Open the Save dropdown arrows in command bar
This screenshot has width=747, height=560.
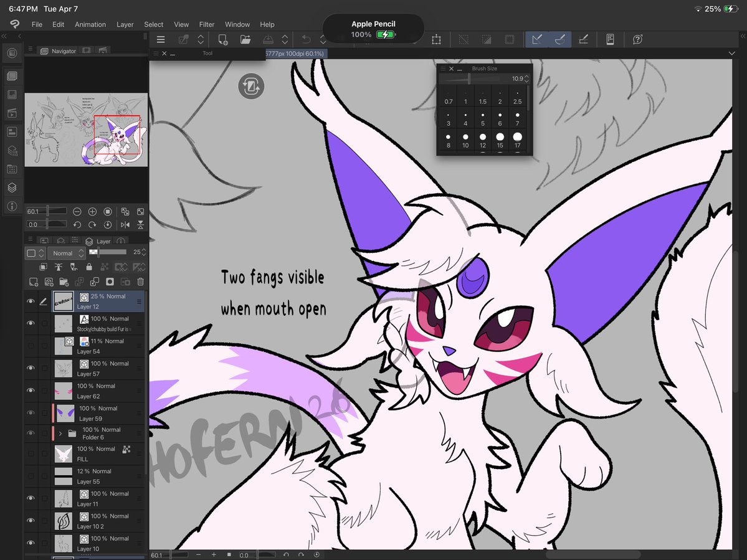coord(285,39)
